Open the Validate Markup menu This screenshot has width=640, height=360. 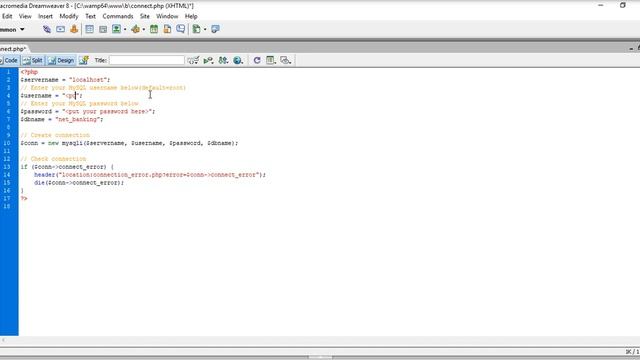[x=208, y=60]
